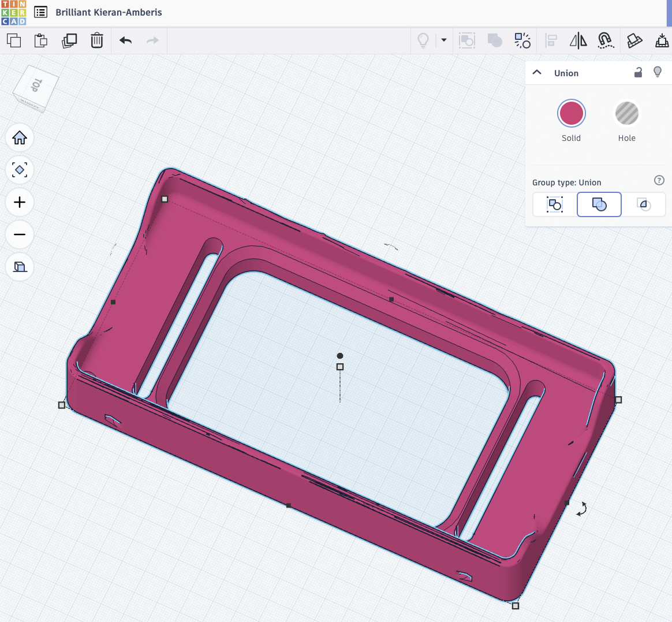Open the Group type help question mark

click(659, 181)
